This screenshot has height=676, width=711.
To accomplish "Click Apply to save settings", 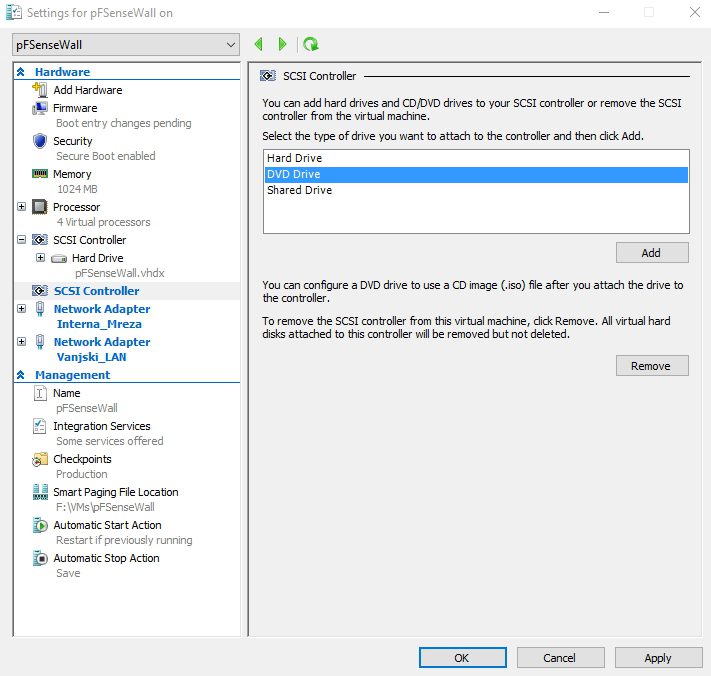I will (x=657, y=658).
